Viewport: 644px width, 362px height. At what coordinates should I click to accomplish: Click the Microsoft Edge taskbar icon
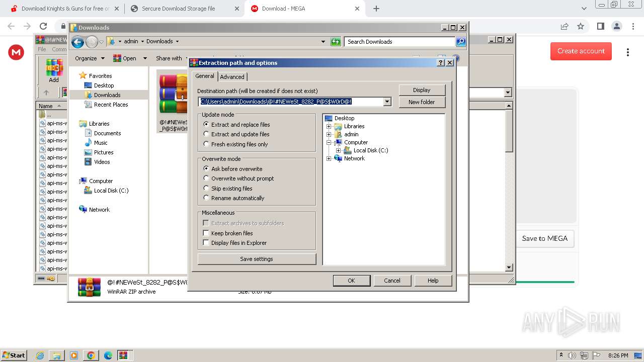pos(108,355)
